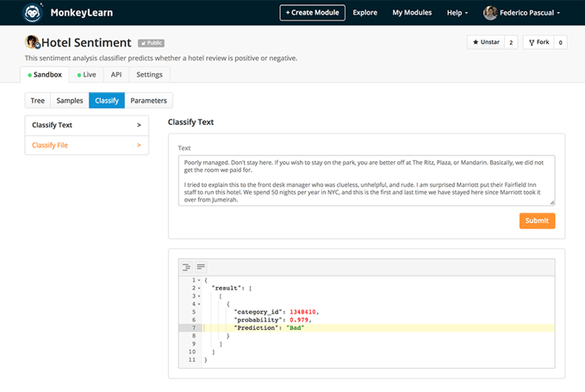Open the Classify File section arrow
The image size is (585, 392).
coord(139,145)
